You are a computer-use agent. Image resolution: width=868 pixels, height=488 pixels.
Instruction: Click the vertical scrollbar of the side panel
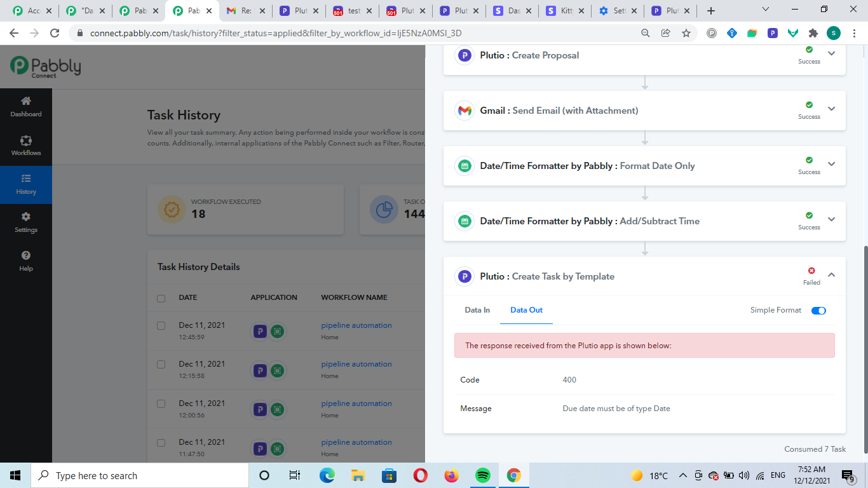tap(865, 349)
